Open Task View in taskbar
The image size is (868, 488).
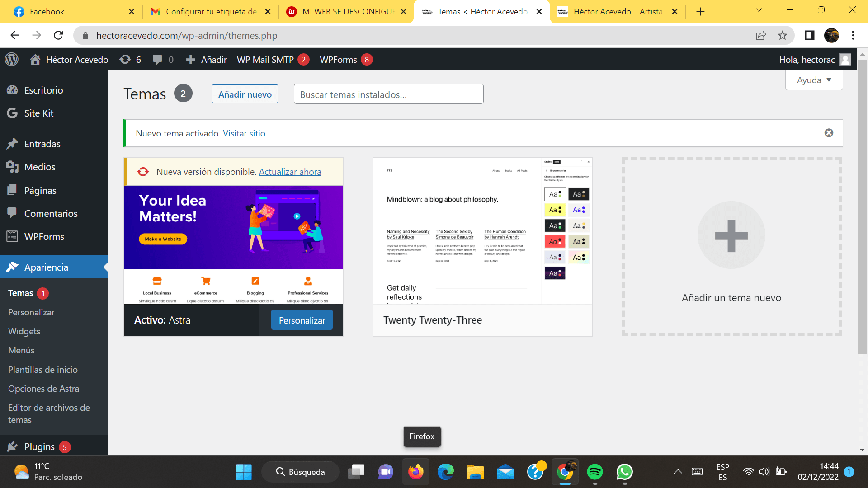[x=356, y=472]
